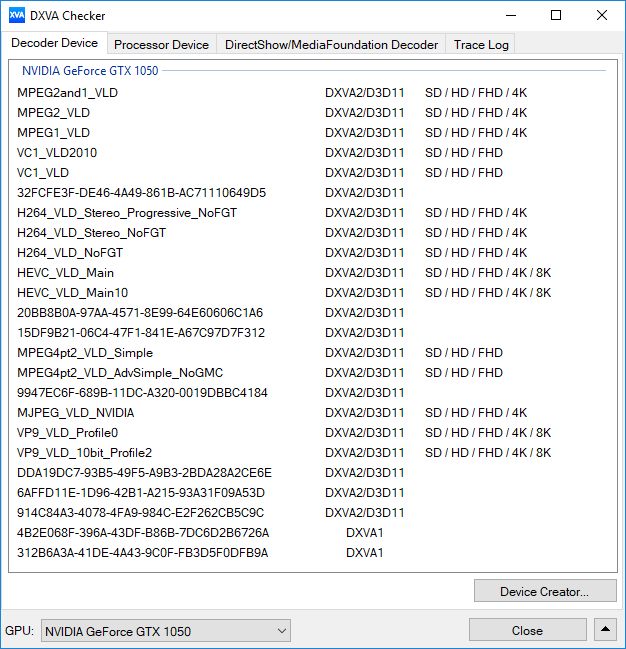Open the DirectShow/MediaFoundation Decoder tab
Image resolution: width=626 pixels, height=649 pixels.
click(x=331, y=45)
